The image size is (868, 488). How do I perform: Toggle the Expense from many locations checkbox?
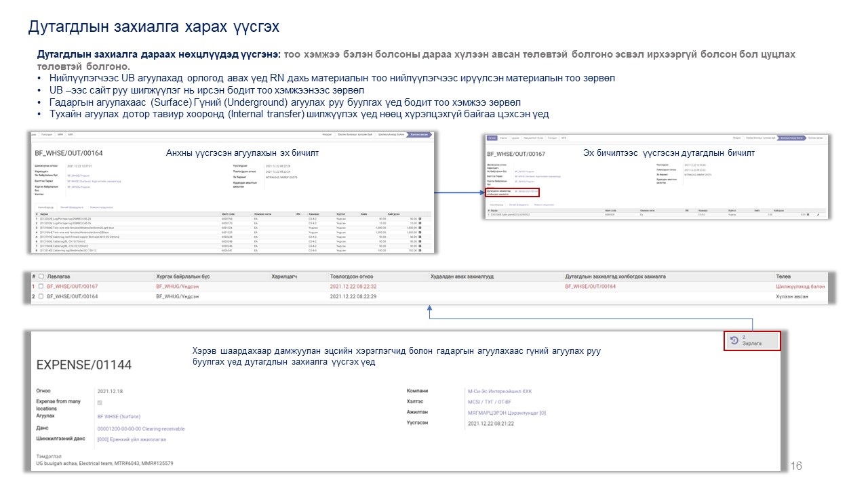point(100,403)
